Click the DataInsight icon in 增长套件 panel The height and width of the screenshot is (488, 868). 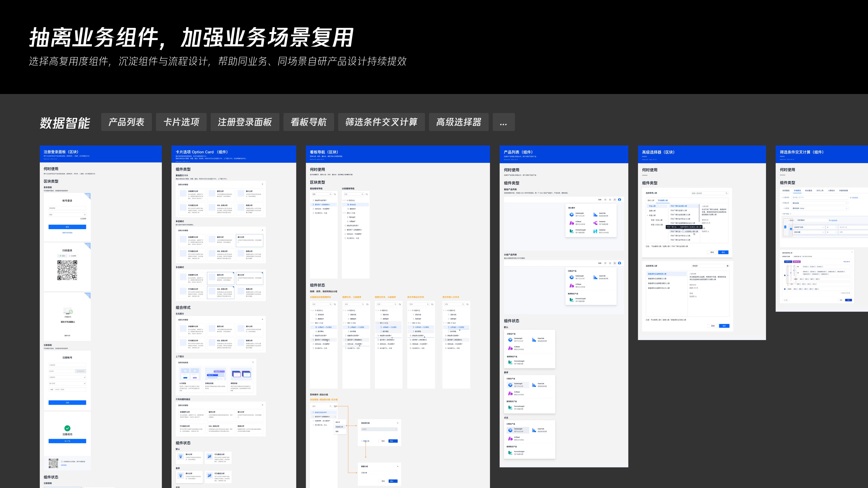(x=571, y=215)
